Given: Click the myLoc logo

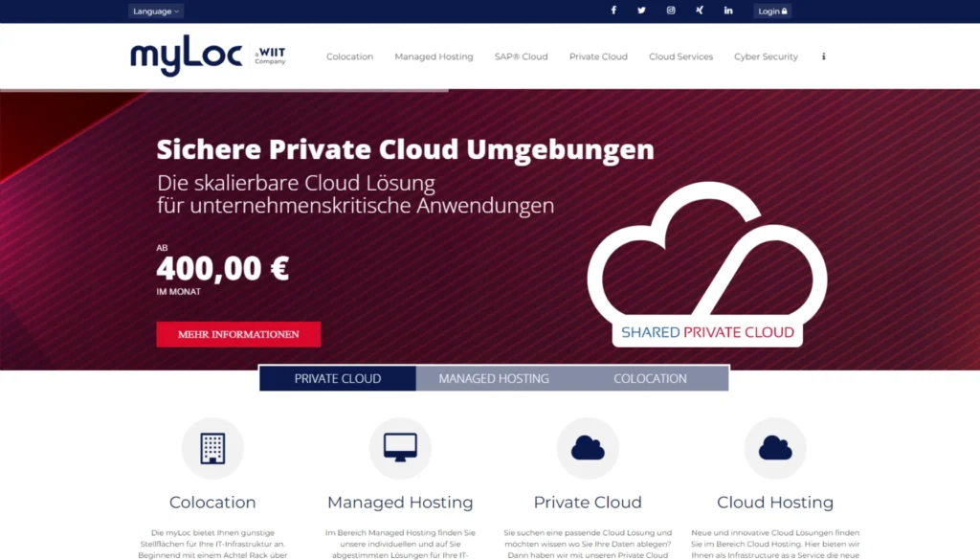Looking at the screenshot, I should point(186,56).
